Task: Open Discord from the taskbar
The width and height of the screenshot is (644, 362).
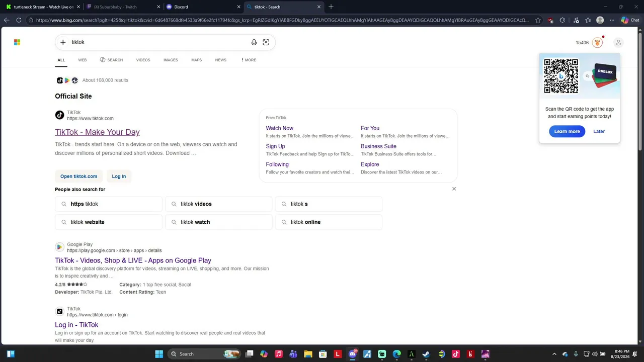Action: pyautogui.click(x=352, y=354)
